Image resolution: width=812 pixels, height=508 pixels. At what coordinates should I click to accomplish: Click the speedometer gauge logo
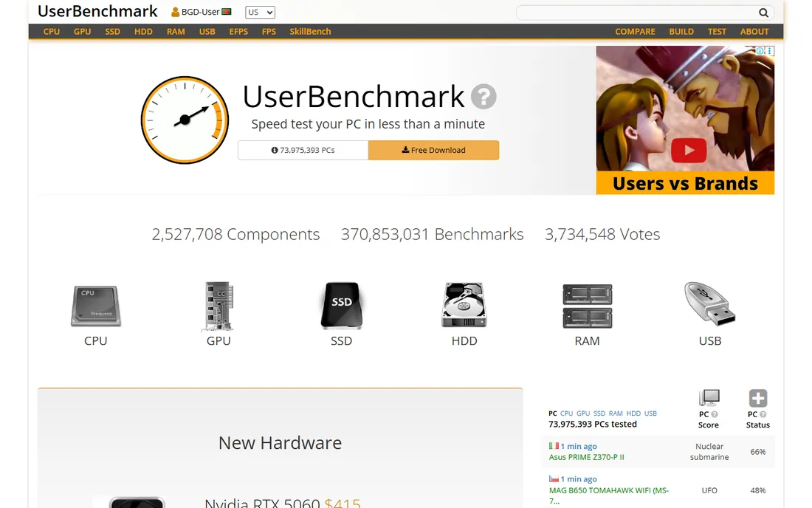coord(185,120)
